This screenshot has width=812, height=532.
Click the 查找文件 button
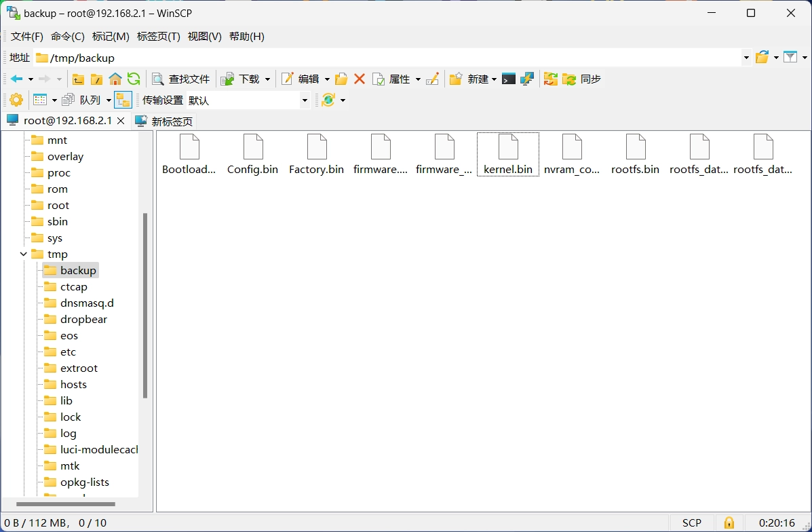(181, 79)
